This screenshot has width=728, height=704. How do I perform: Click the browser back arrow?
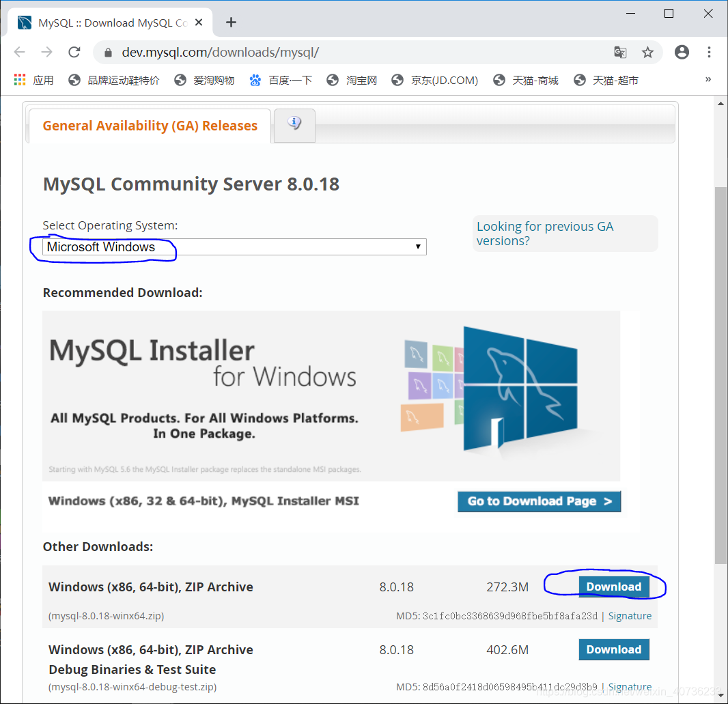tap(20, 52)
